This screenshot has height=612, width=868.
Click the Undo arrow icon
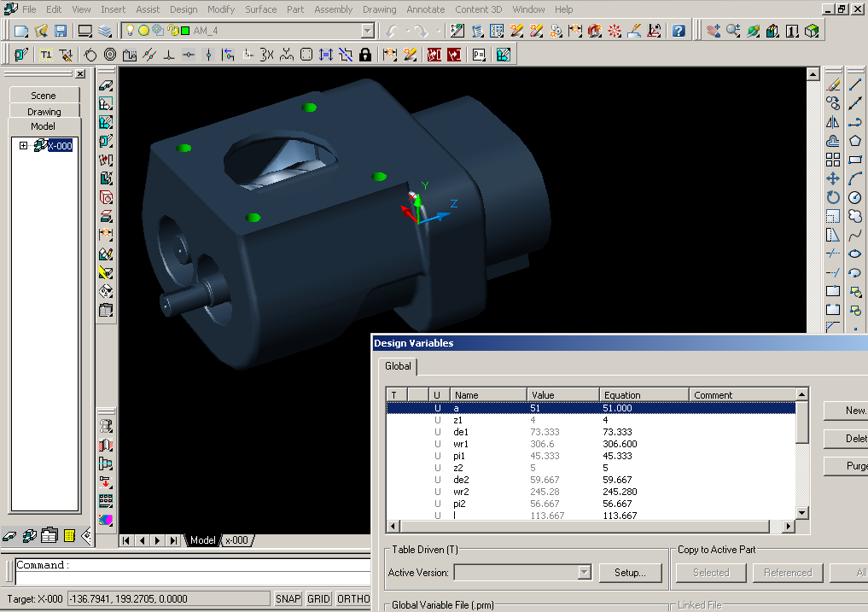click(392, 31)
